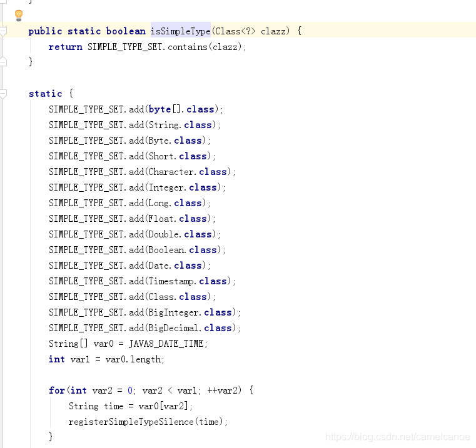476x448 pixels.
Task: Click the 'static {' keyword line
Action: [x=51, y=94]
